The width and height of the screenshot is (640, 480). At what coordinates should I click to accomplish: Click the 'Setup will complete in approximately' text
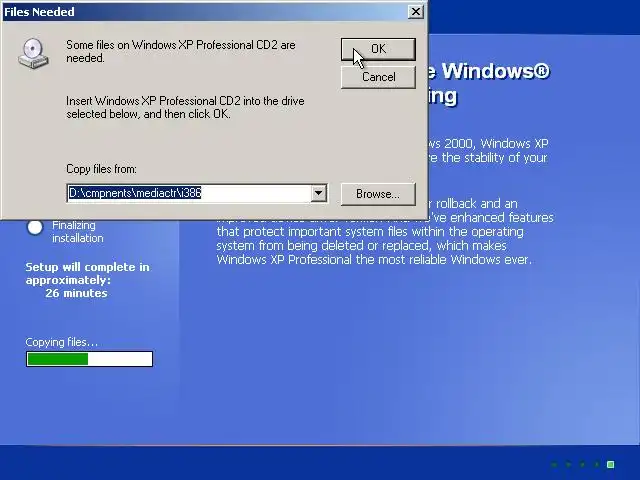(87, 273)
